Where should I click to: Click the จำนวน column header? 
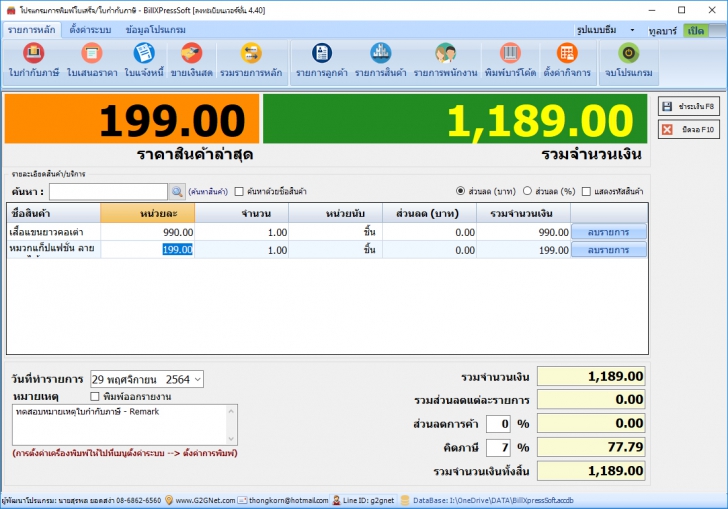[x=242, y=213]
